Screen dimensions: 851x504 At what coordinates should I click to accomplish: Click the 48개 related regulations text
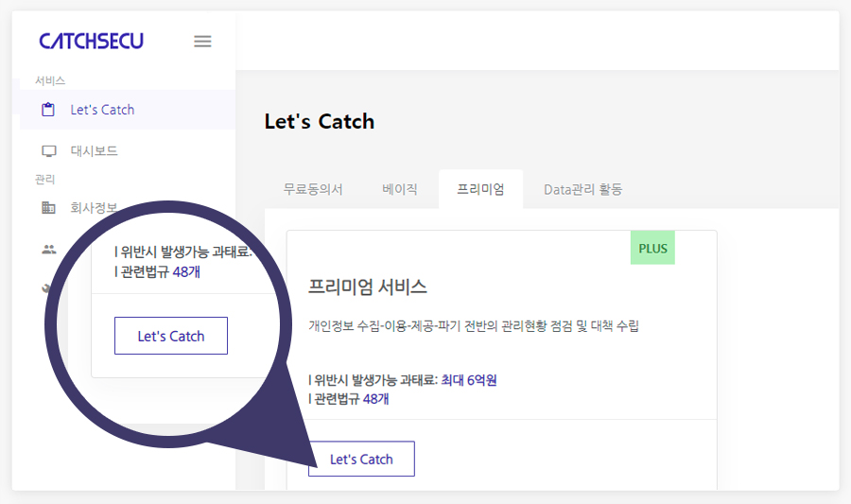coord(376,399)
